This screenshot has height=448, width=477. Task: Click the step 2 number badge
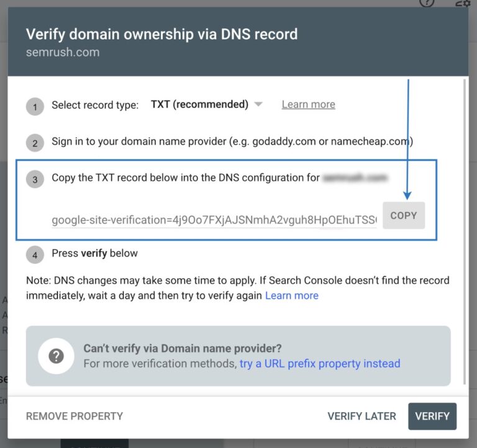pyautogui.click(x=35, y=143)
